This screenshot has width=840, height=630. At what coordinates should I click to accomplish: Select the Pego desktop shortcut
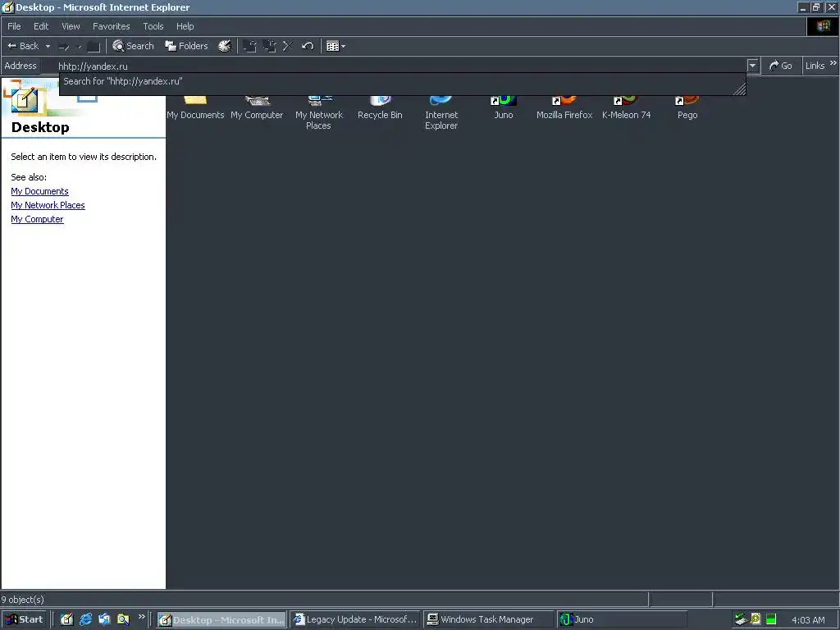687,107
